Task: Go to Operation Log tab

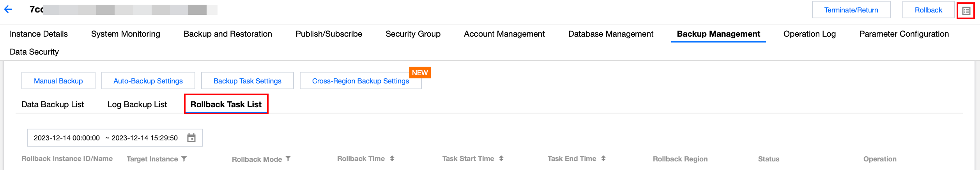Action: click(x=809, y=34)
